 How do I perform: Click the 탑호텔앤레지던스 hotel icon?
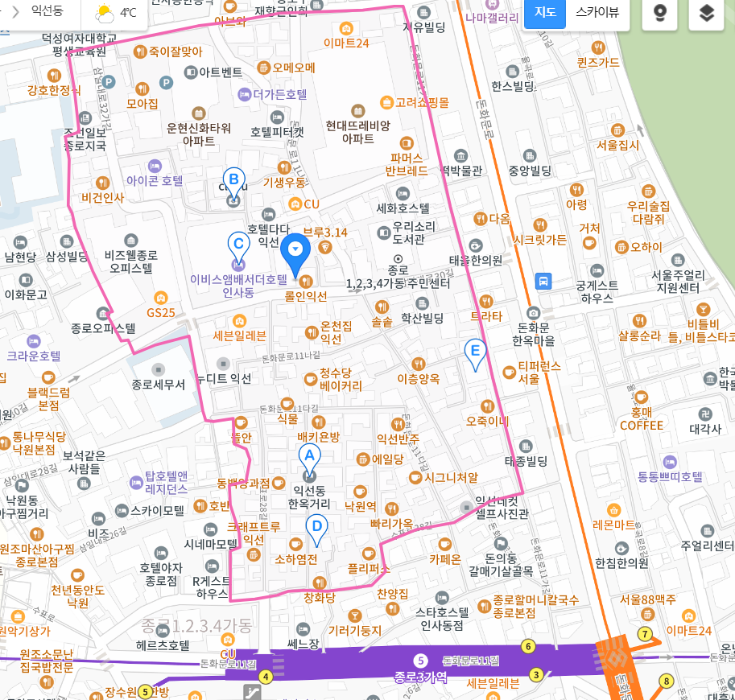[136, 483]
